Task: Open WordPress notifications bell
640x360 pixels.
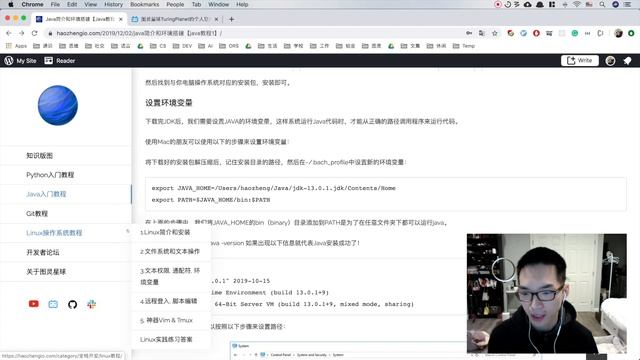Action: click(x=627, y=61)
